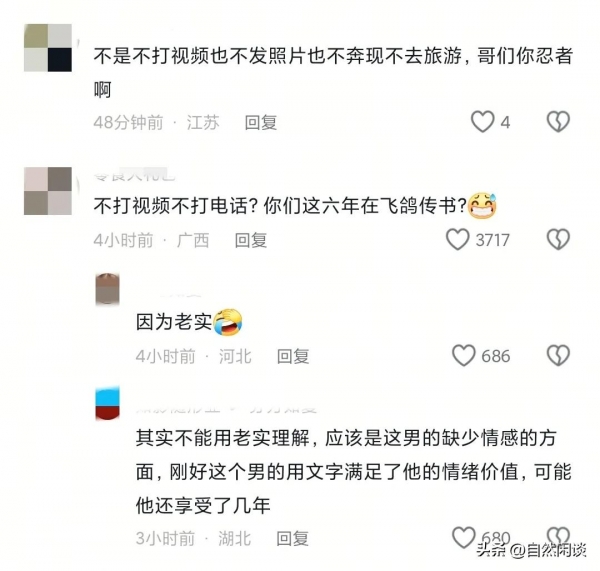The width and height of the screenshot is (600, 571).
Task: Dislike the Jiangsu comment via broken heart
Action: [x=558, y=122]
